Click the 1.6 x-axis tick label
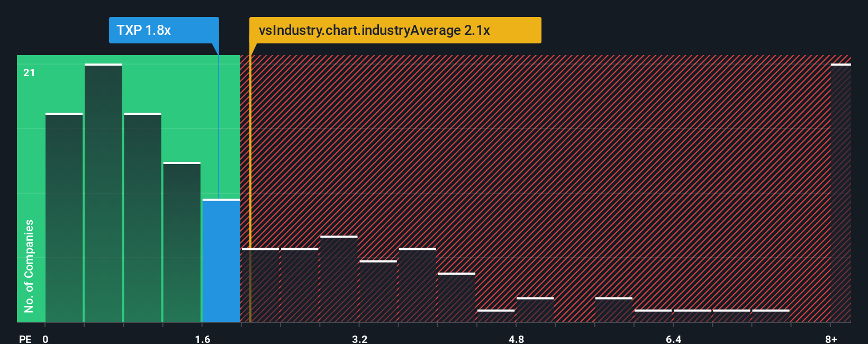The width and height of the screenshot is (868, 344). coord(202,339)
